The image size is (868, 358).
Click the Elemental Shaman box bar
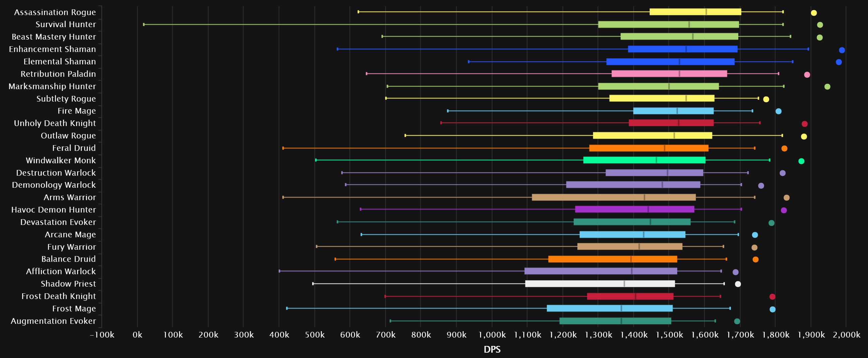click(x=670, y=62)
